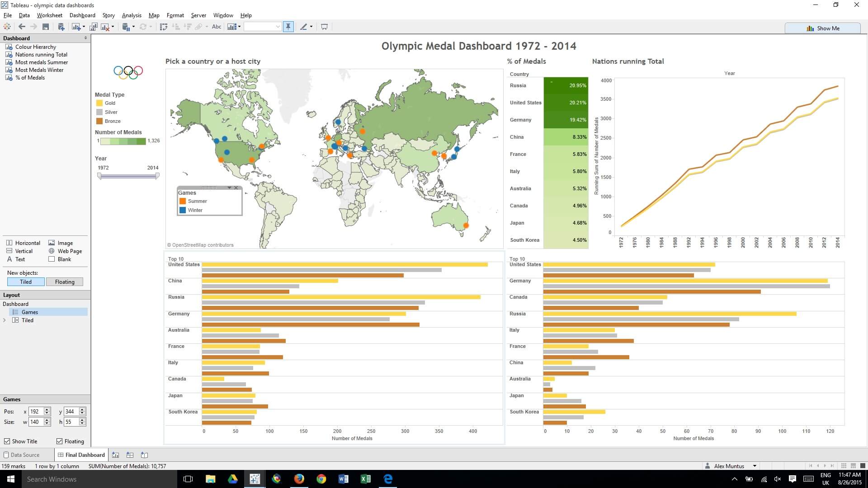
Task: Click the New Dashboard tab icon
Action: [130, 455]
